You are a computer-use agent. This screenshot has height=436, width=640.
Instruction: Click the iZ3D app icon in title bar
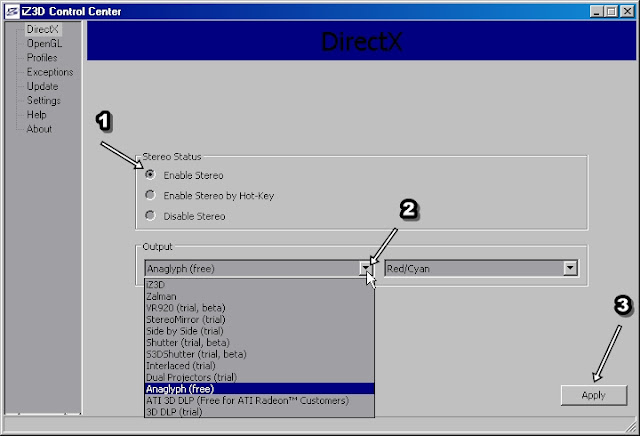(12, 11)
